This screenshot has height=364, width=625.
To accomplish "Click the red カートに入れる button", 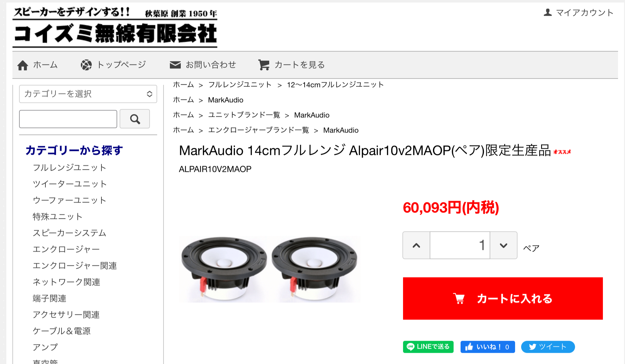I will tap(503, 298).
